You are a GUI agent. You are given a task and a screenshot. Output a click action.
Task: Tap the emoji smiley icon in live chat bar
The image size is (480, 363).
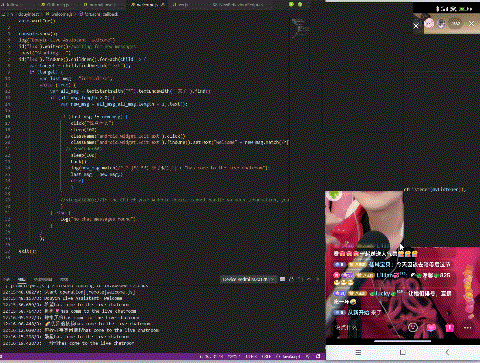point(413,327)
